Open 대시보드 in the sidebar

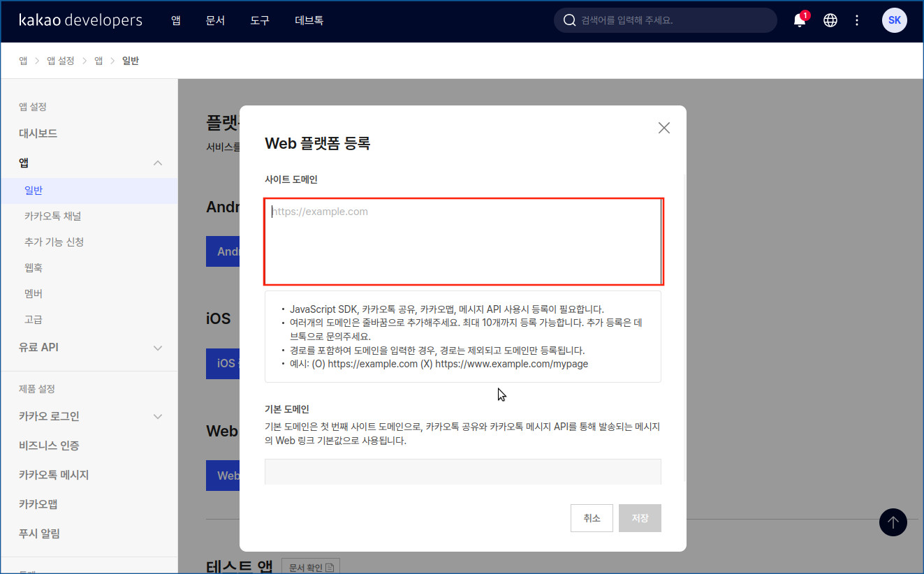38,133
